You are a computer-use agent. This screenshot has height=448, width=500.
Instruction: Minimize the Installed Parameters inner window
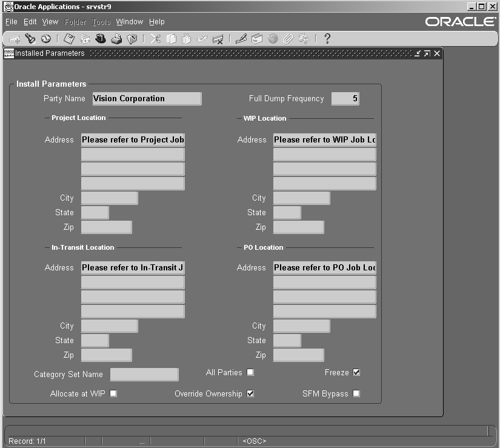point(418,53)
